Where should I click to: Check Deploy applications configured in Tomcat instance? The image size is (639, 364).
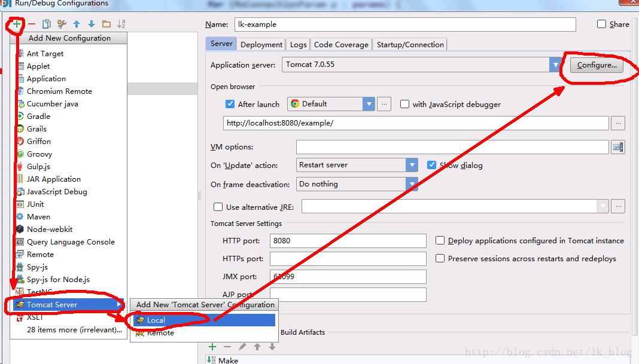(x=440, y=241)
